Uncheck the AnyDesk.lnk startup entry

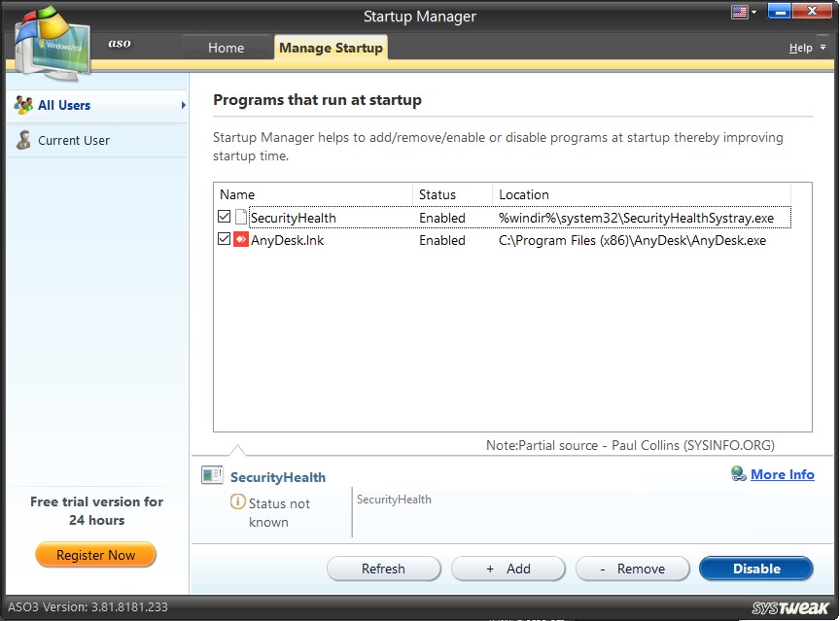pyautogui.click(x=224, y=240)
